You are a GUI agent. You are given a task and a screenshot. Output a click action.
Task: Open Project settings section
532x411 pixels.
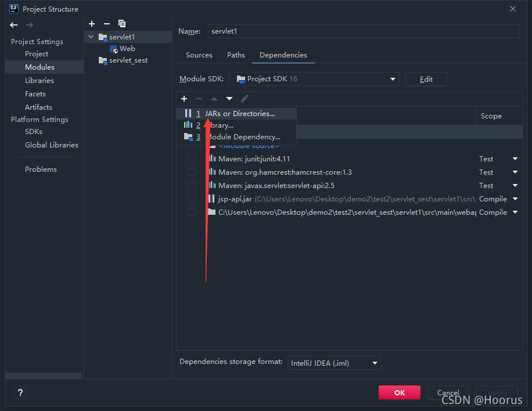37,54
